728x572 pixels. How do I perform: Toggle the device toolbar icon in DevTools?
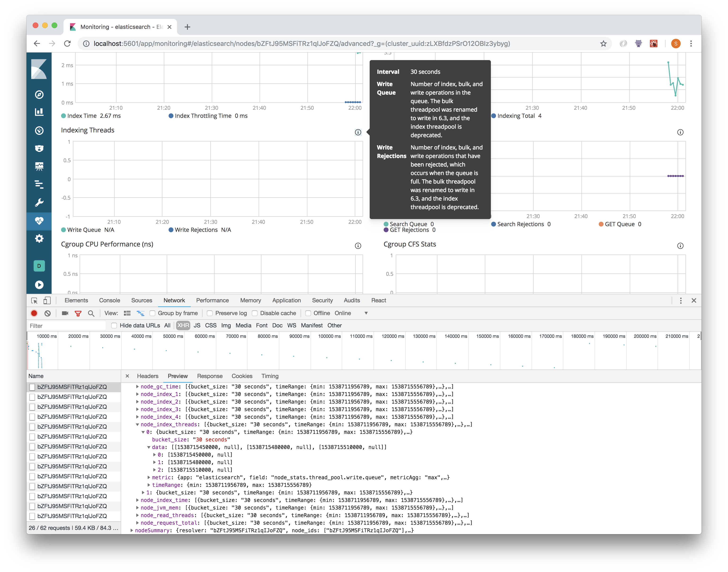pos(47,300)
